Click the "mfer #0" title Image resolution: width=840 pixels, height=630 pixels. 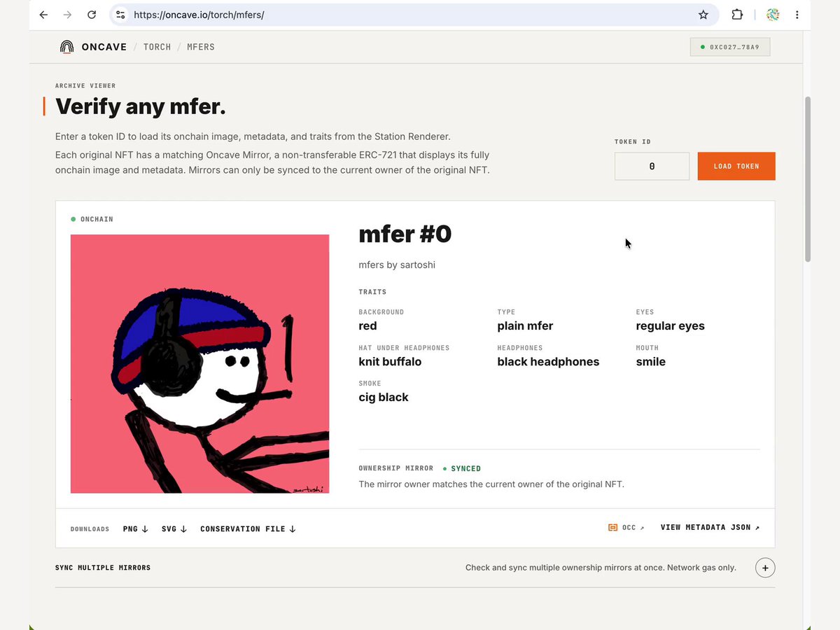[x=405, y=234]
